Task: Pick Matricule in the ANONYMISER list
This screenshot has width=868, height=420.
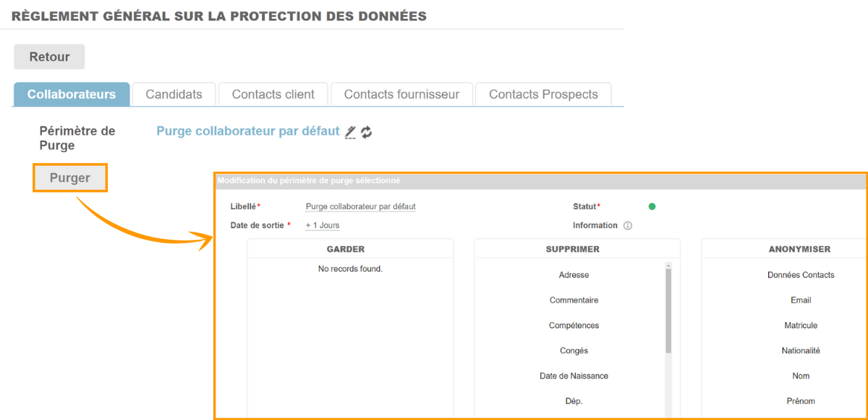Action: pos(801,326)
